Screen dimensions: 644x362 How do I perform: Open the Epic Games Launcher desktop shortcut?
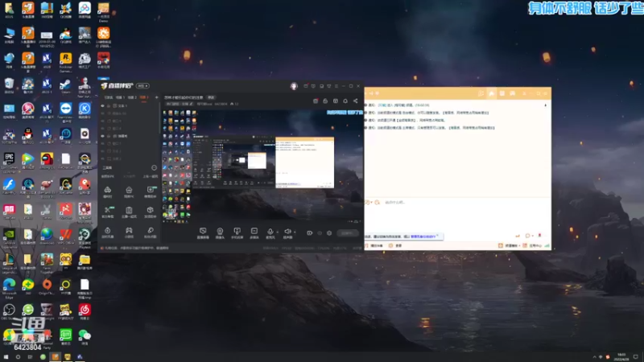tap(9, 161)
